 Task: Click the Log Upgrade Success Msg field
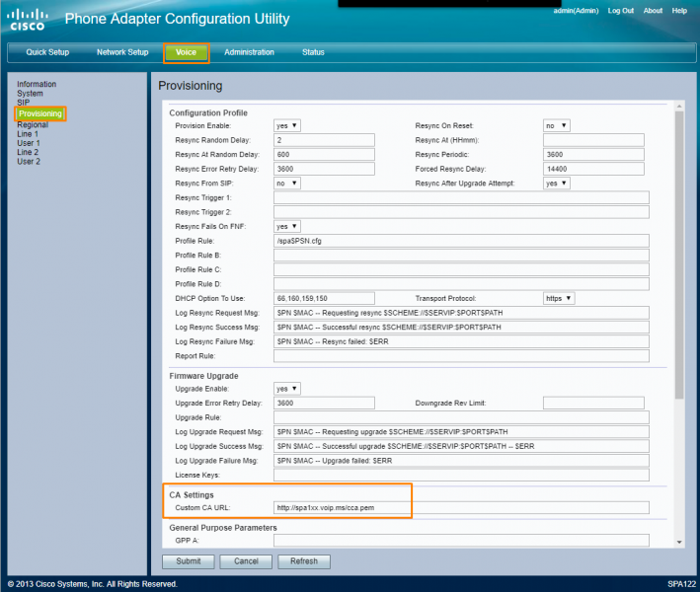point(461,446)
